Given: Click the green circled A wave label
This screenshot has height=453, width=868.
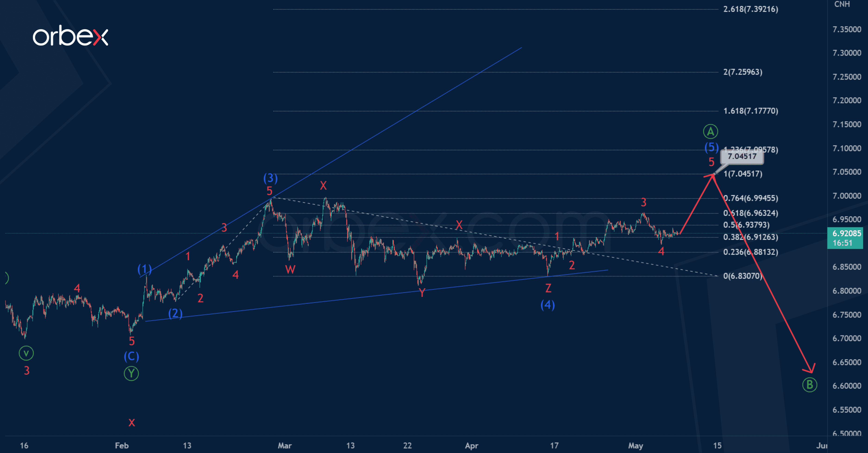Looking at the screenshot, I should click(x=710, y=132).
